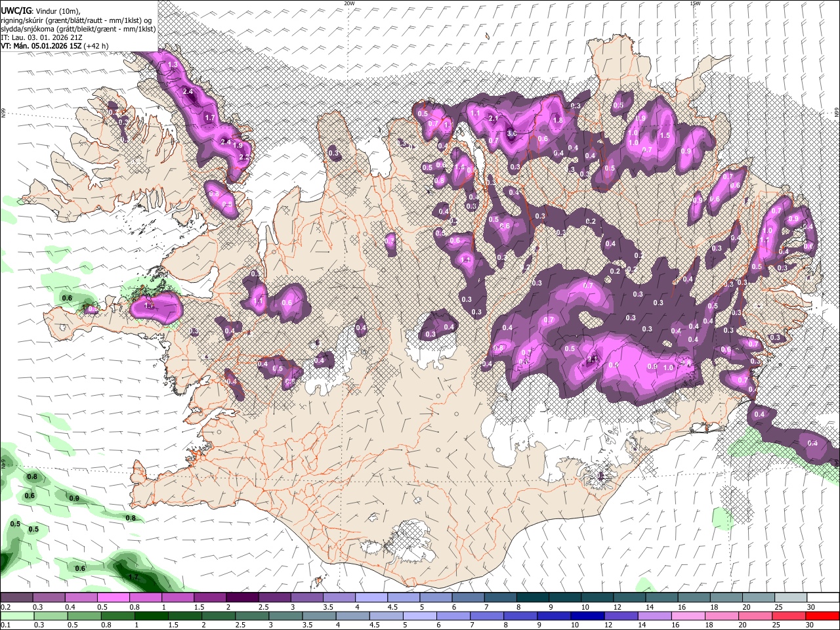
Task: Click the pale green 0.1–0.3 rain legend swatch
Action: pyautogui.click(x=16, y=616)
